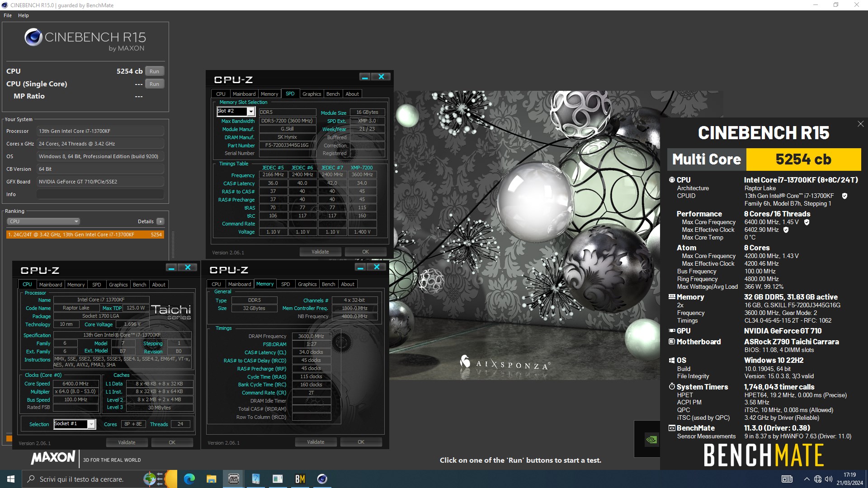
Task: Open the BenchMate BM taskbar icon
Action: point(300,479)
